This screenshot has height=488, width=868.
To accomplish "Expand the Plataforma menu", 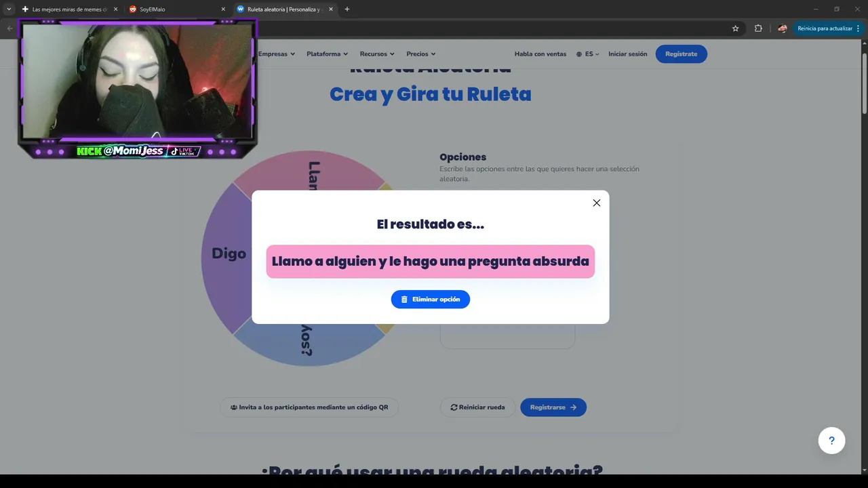I will (327, 54).
